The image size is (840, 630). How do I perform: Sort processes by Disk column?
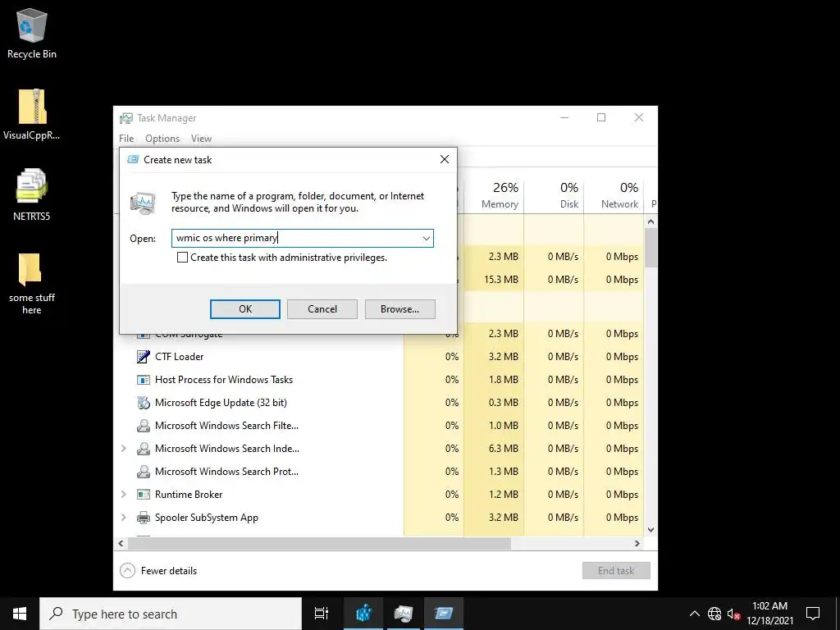[555, 195]
